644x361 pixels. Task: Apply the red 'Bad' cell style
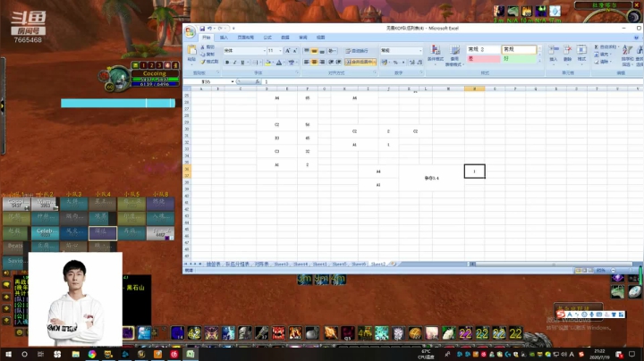pos(483,59)
